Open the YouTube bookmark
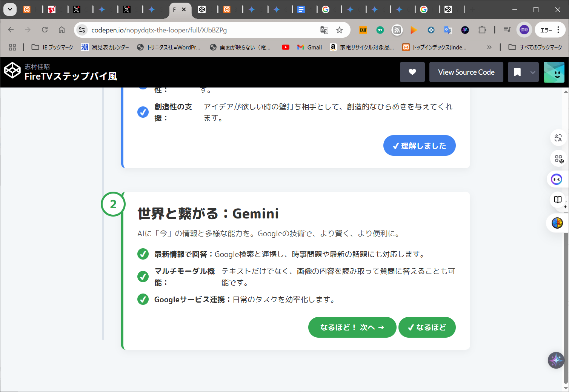This screenshot has height=392, width=569. [286, 47]
